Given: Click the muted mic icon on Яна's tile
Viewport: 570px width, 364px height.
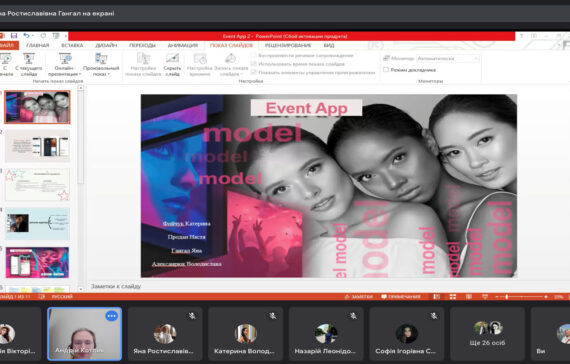Looking at the screenshot, I should (192, 316).
